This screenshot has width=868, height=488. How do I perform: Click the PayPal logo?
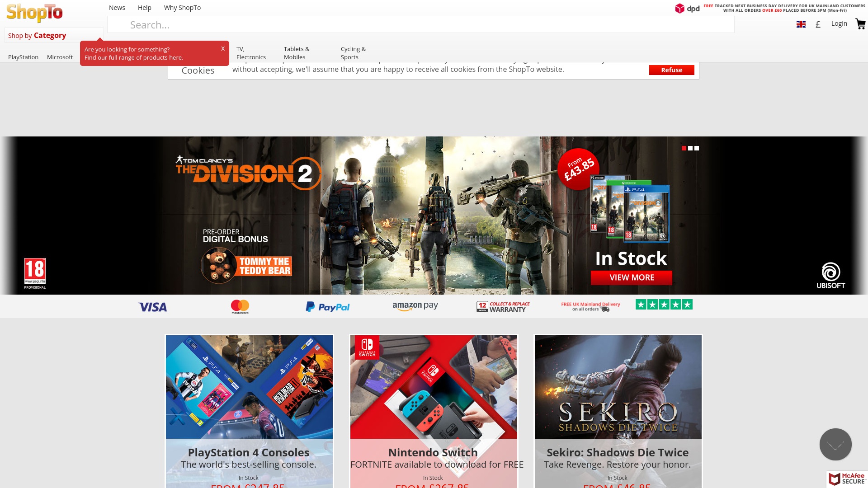(328, 307)
